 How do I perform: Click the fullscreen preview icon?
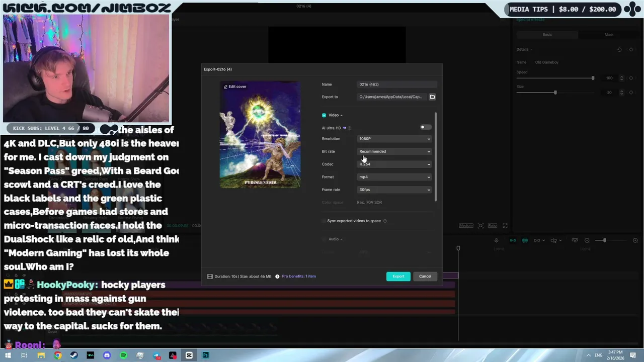tap(505, 226)
